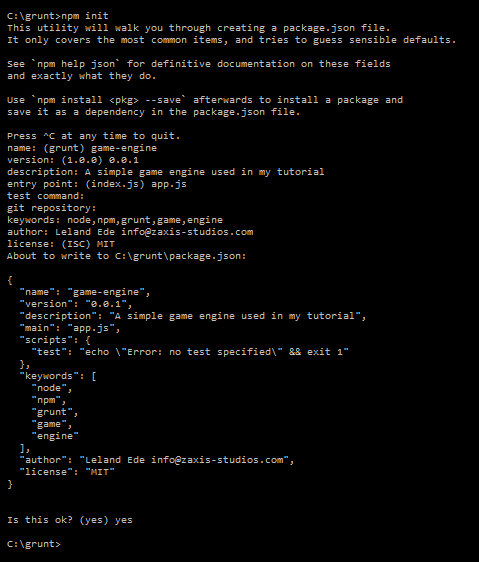Click the 'name: (grunt) game-engine' line

82,148
